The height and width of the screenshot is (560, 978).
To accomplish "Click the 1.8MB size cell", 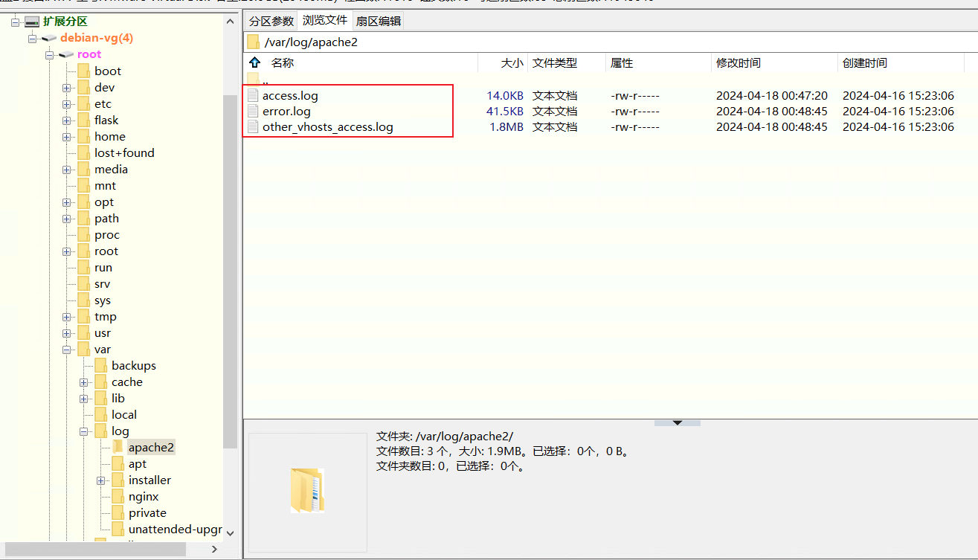I will click(506, 126).
